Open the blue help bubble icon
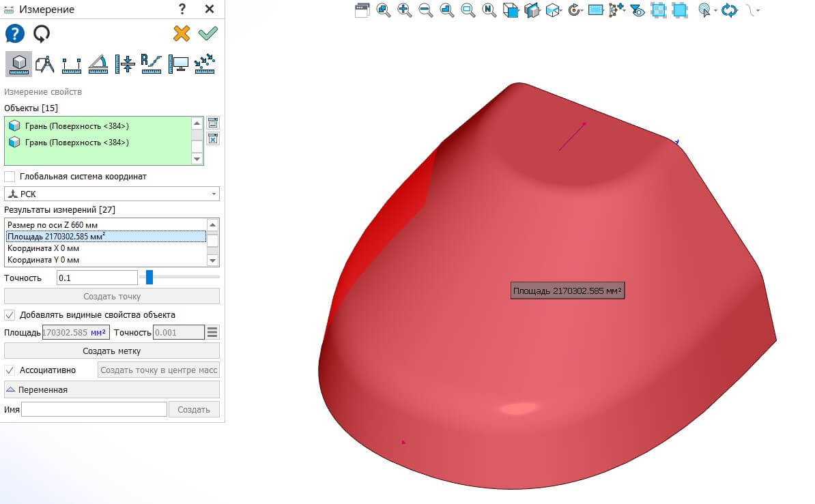 click(14, 33)
